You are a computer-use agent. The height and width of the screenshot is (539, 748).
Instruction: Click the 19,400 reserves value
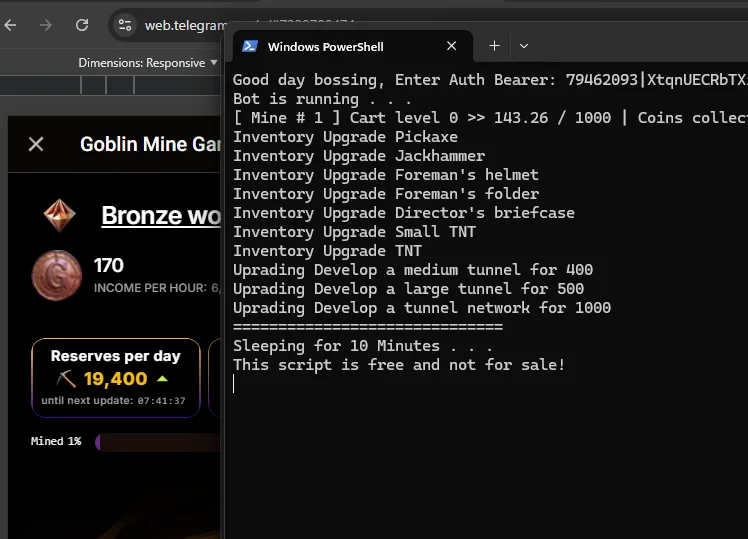(x=115, y=379)
